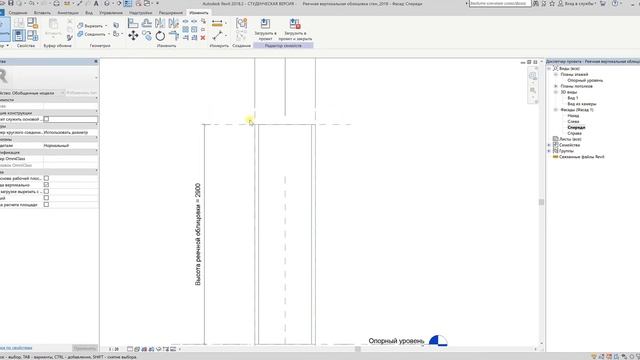Collapse the 'Виды (все)' tree node
This screenshot has height=360, width=640.
[549, 69]
